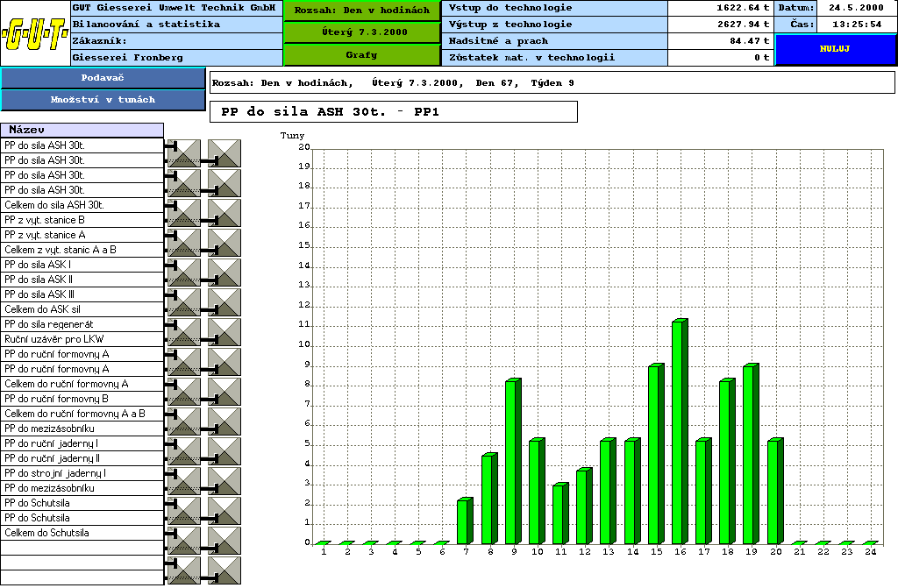Click the envelope icon linked to PP z vyt. stanice B
The width and height of the screenshot is (898, 588).
[224, 213]
